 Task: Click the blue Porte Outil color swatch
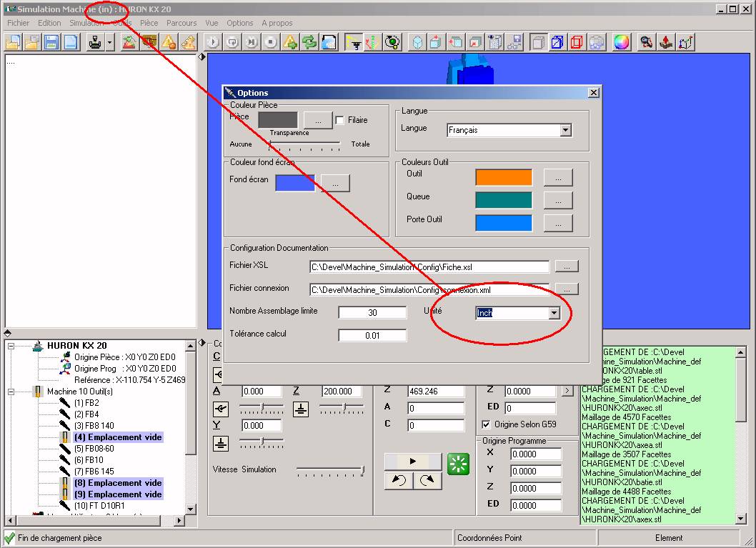[x=504, y=223]
